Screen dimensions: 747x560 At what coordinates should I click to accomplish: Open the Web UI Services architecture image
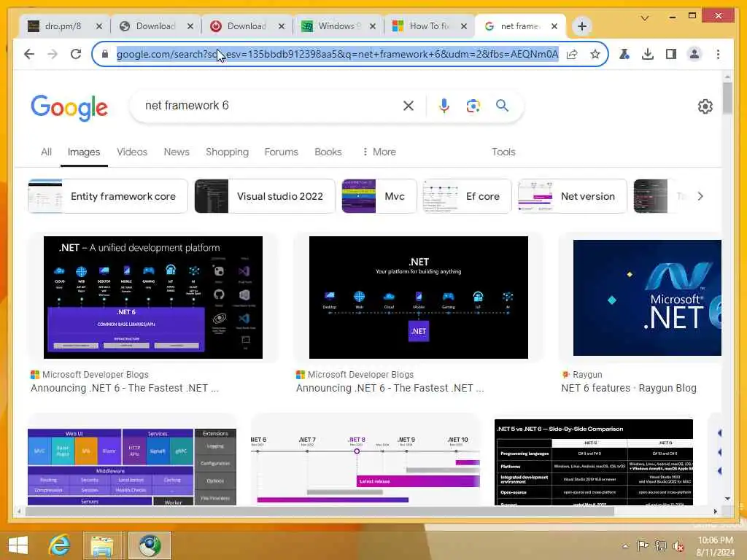[x=132, y=467]
